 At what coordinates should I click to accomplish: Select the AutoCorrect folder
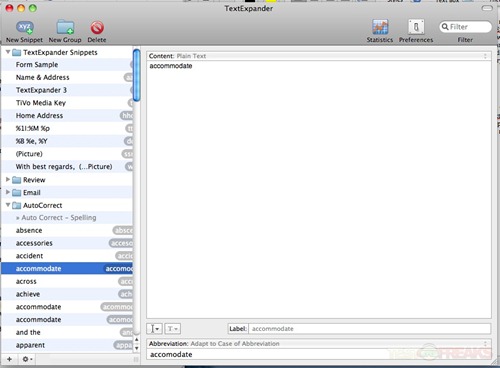[67, 205]
